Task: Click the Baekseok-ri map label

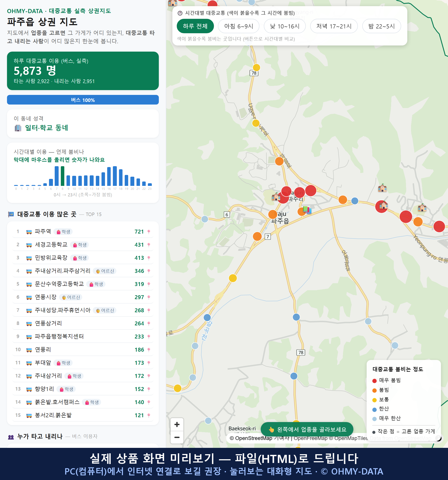Action: [x=242, y=429]
